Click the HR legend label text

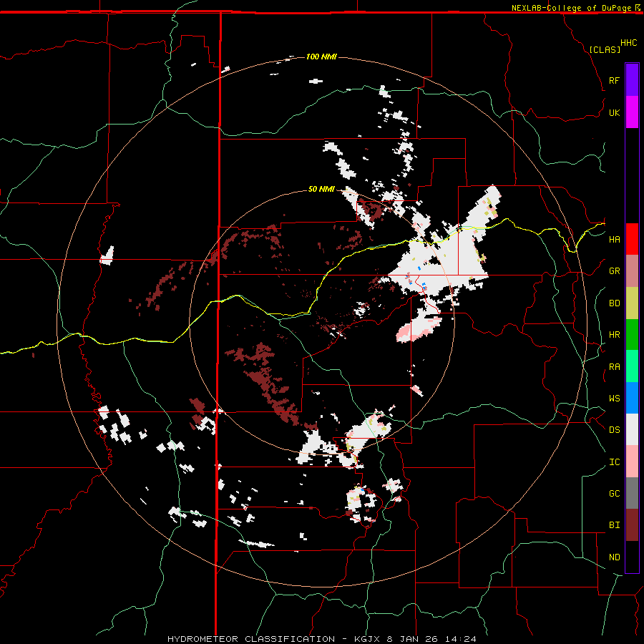coord(614,335)
